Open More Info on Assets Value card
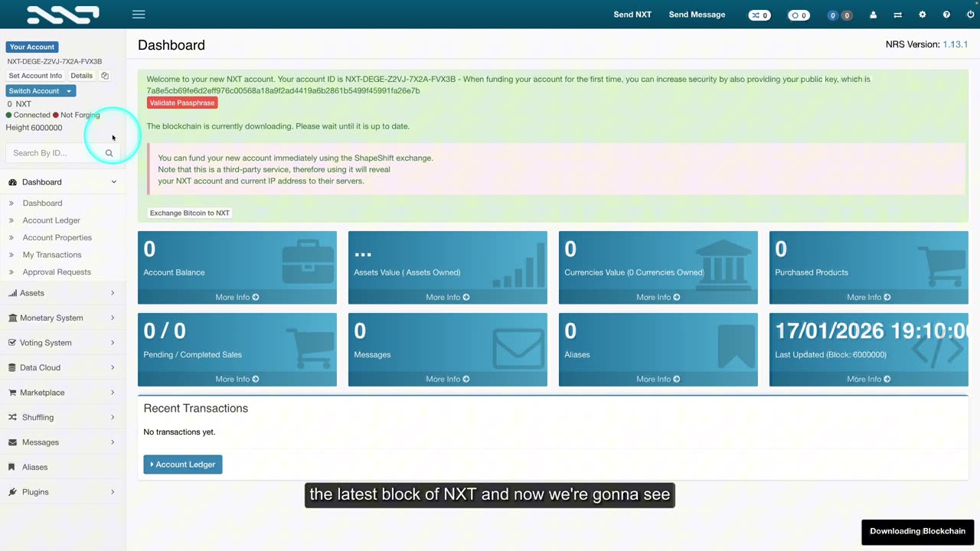Viewport: 980px width, 551px height. point(448,297)
